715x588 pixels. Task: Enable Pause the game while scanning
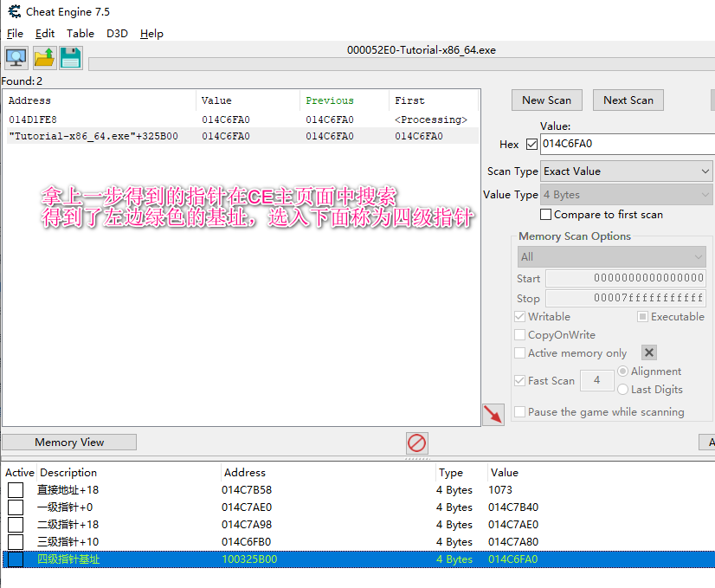pyautogui.click(x=519, y=412)
